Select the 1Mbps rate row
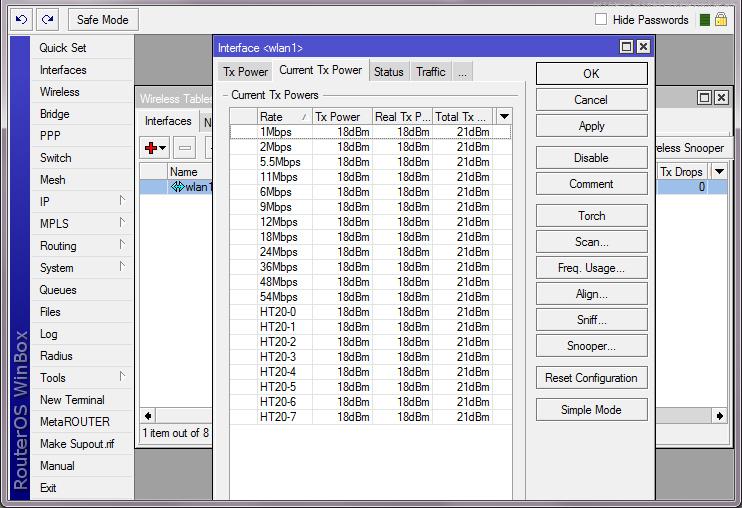Image resolution: width=742 pixels, height=508 pixels. coord(371,132)
